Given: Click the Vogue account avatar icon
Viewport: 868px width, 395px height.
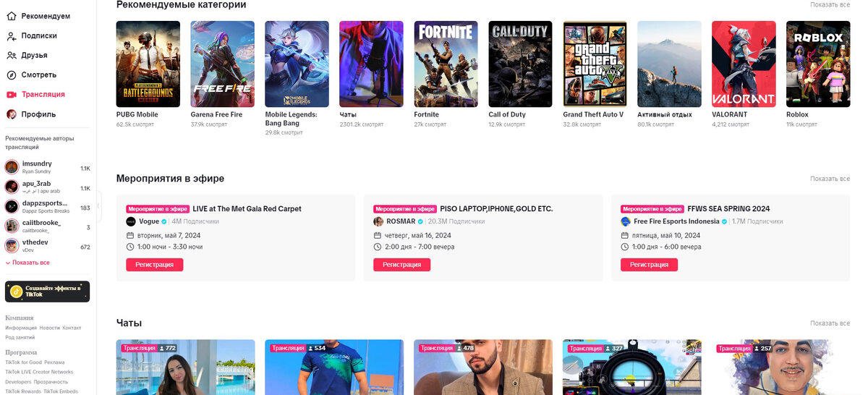Looking at the screenshot, I should click(131, 221).
